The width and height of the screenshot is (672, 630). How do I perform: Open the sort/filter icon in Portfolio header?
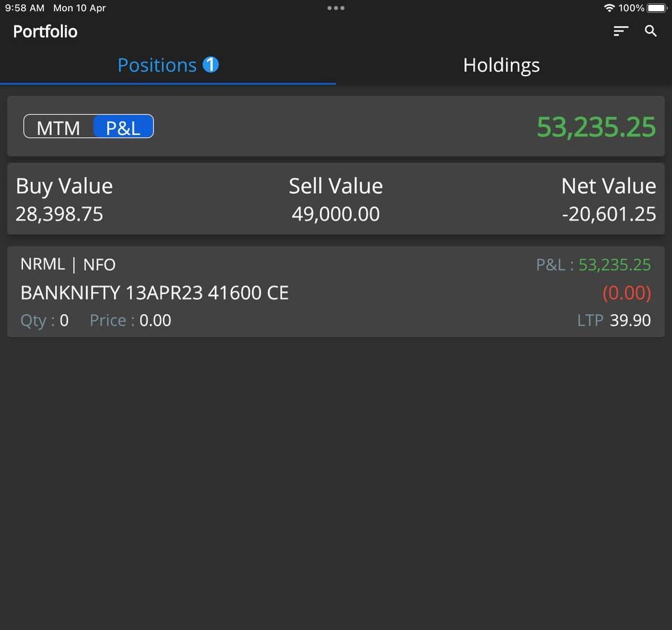pyautogui.click(x=621, y=31)
